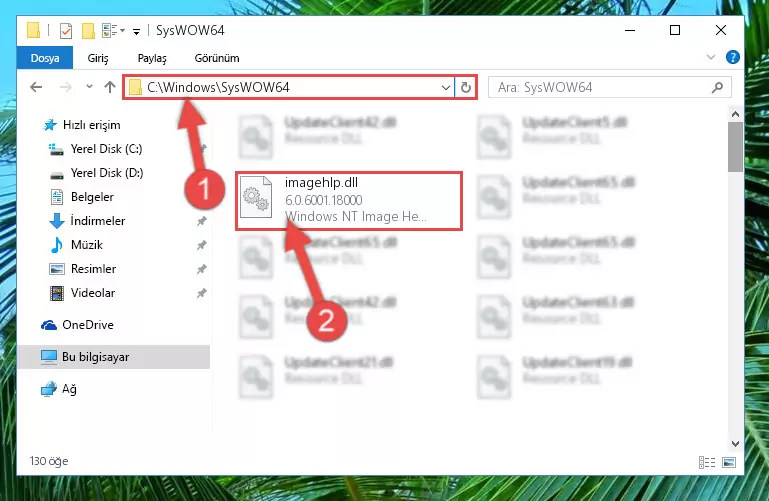Switch to details view icon in status bar
This screenshot has width=769, height=501.
(x=707, y=462)
